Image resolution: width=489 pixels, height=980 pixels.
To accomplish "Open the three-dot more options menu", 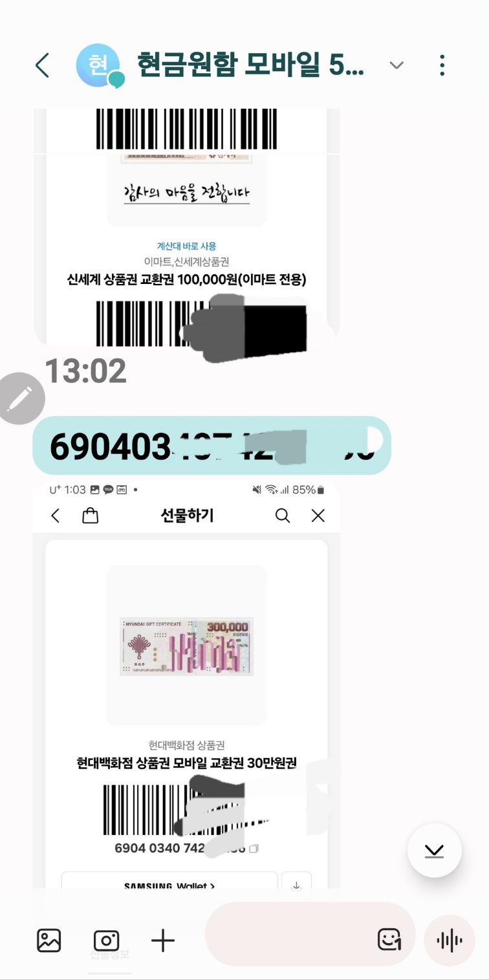I will click(x=442, y=65).
